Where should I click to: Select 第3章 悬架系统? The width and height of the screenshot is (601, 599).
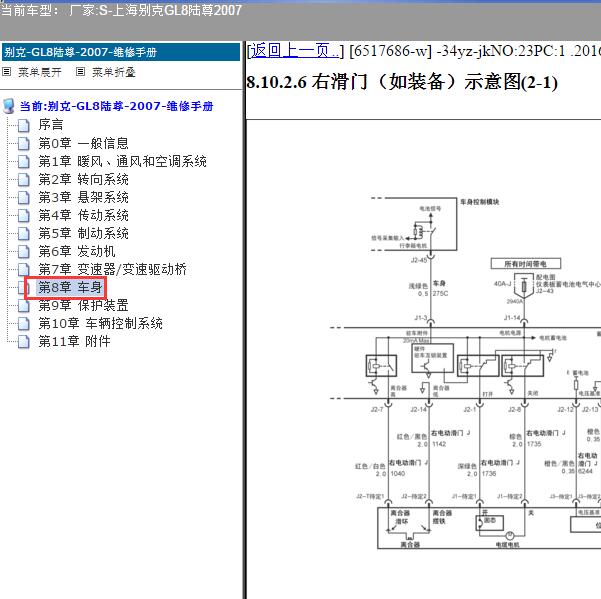coord(84,197)
